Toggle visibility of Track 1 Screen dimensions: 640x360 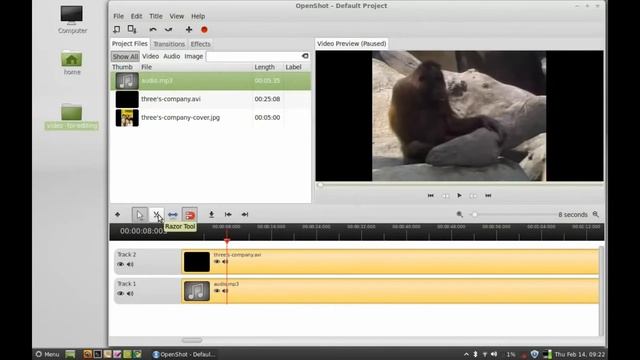tap(120, 293)
